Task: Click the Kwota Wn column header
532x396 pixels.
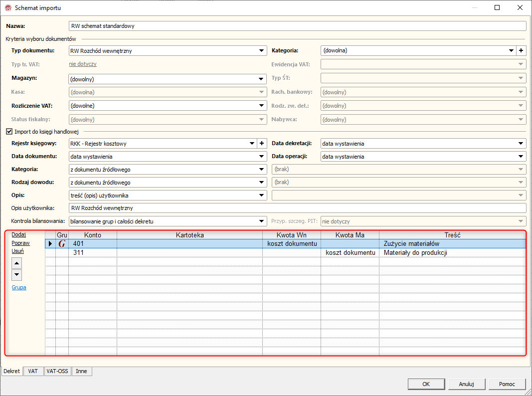Action: click(x=292, y=235)
